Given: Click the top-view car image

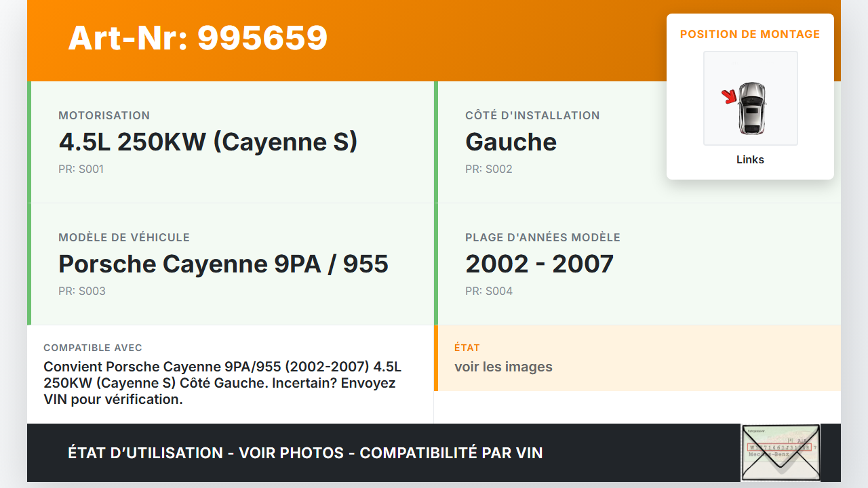Looking at the screenshot, I should pyautogui.click(x=751, y=107).
